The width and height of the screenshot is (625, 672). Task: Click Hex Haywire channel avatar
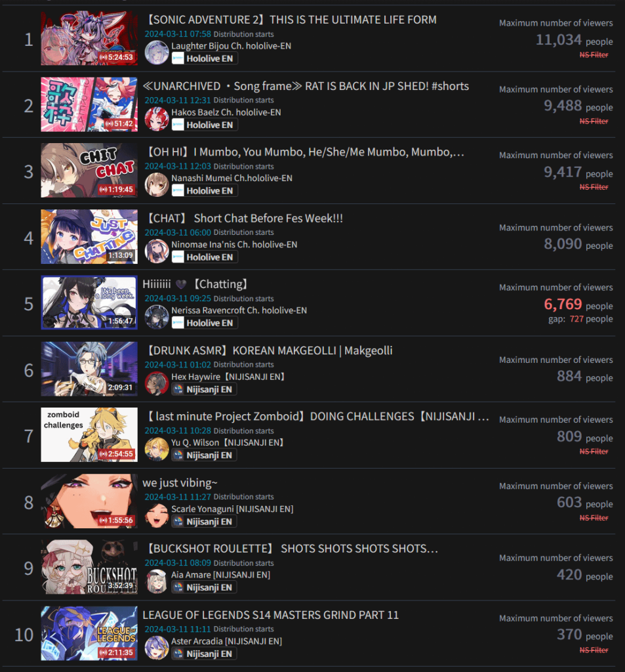click(156, 383)
